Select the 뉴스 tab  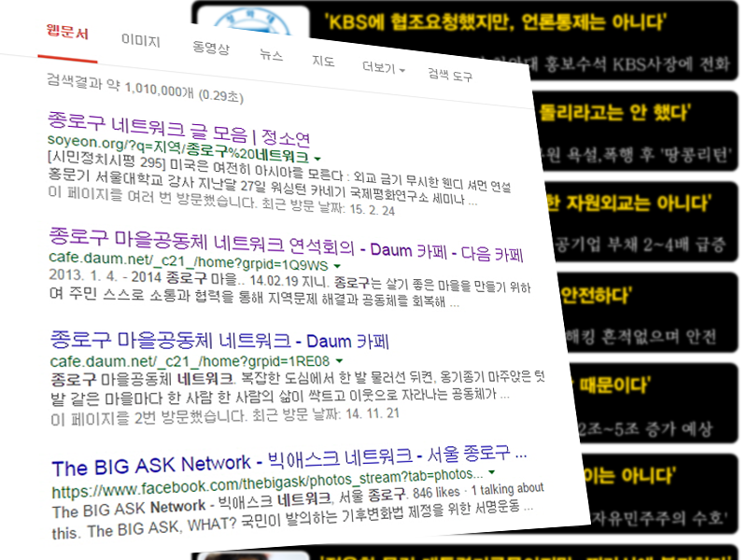pyautogui.click(x=271, y=55)
